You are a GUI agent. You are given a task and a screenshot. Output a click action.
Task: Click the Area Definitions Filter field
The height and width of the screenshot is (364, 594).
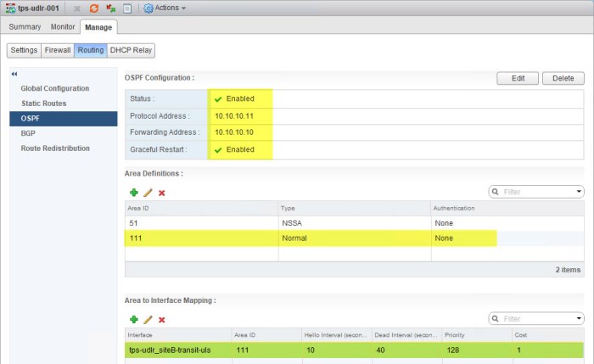538,192
